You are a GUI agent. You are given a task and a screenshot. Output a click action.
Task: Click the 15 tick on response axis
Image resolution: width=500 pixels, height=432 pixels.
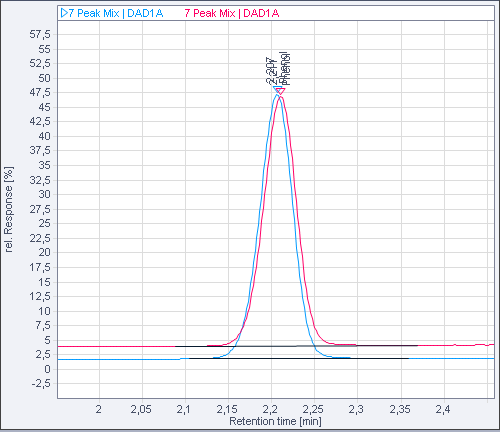(45, 282)
